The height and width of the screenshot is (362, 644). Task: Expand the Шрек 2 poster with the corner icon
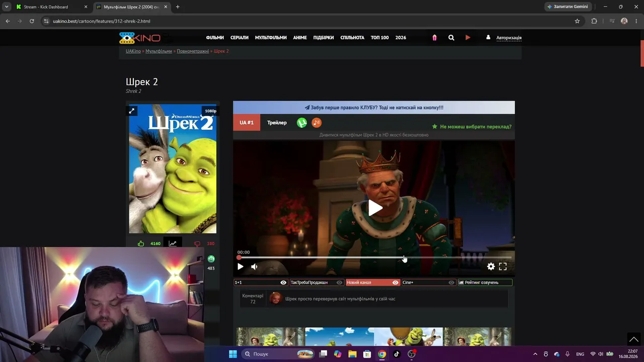click(132, 111)
